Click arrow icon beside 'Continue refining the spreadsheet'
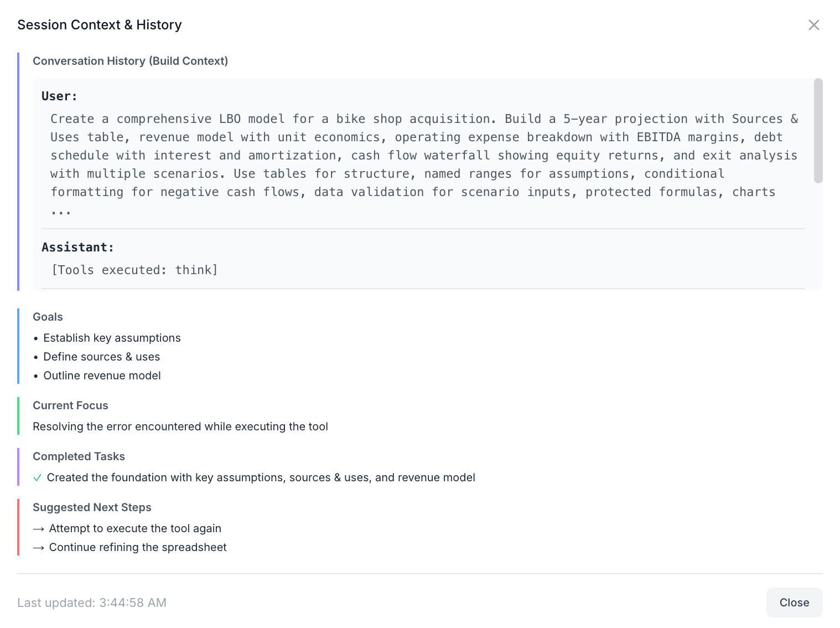 tap(39, 548)
